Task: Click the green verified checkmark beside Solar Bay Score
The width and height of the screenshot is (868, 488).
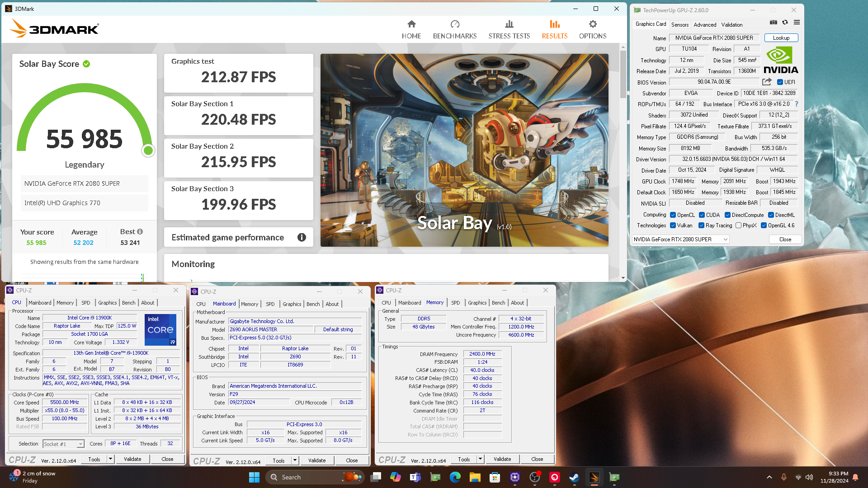Action: (86, 64)
